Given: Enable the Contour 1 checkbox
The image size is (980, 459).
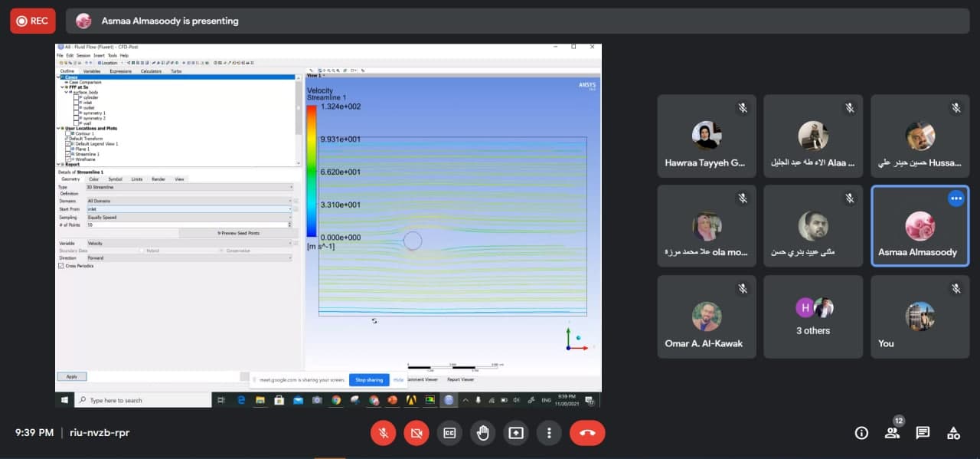Looking at the screenshot, I should point(68,133).
